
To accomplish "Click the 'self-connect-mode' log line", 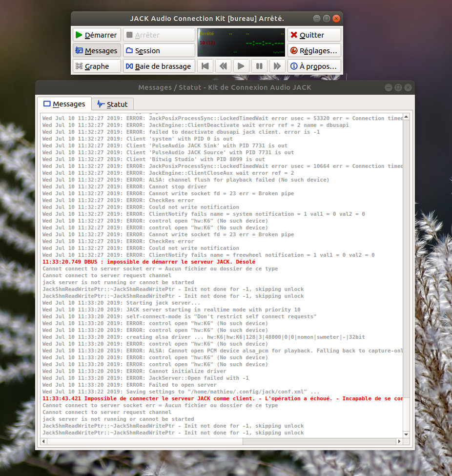I will (x=180, y=316).
